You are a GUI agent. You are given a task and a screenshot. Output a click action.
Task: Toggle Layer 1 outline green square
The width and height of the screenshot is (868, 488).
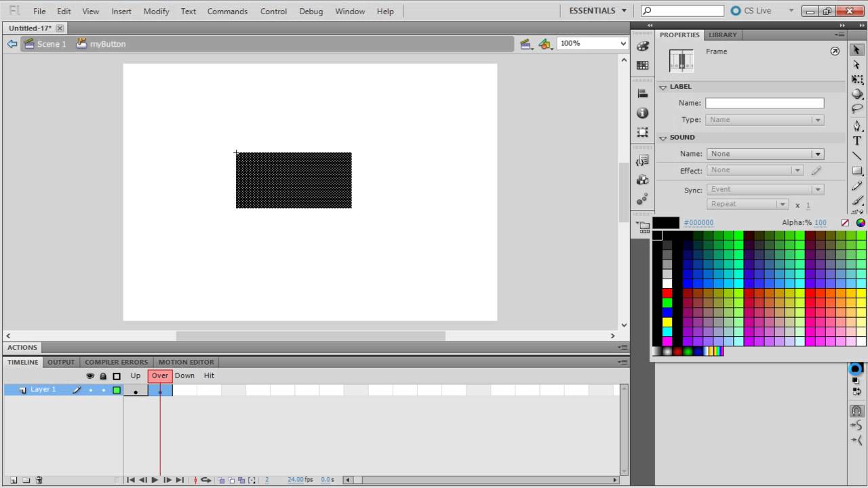(x=117, y=390)
